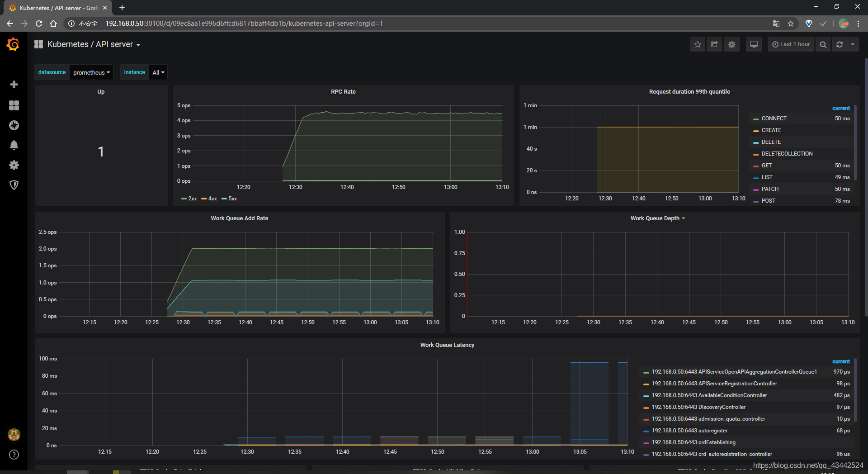
Task: Open the user avatar profile
Action: [x=14, y=435]
